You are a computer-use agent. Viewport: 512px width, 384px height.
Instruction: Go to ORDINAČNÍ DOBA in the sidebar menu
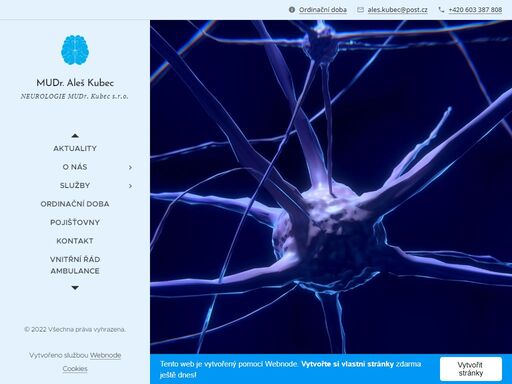[75, 204]
